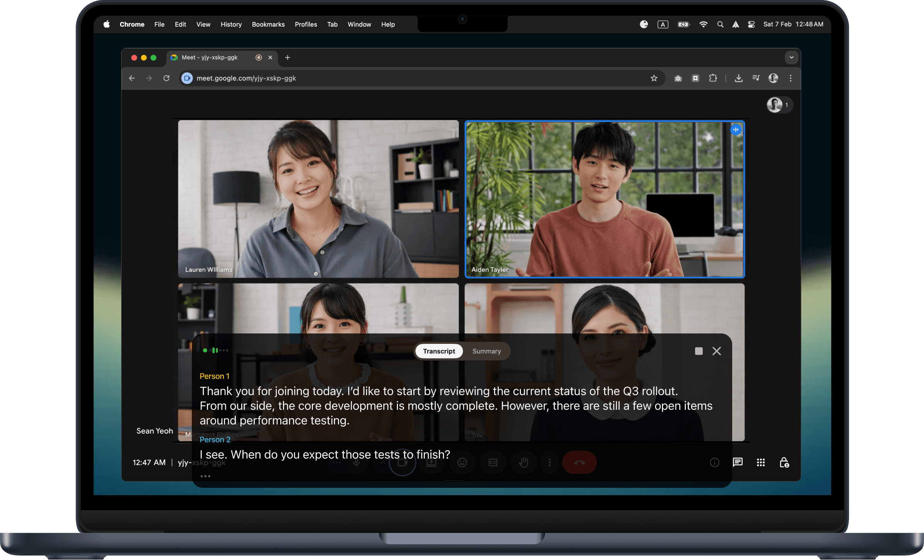This screenshot has height=560, width=924.
Task: Bookmark this page with the star icon
Action: pyautogui.click(x=654, y=78)
